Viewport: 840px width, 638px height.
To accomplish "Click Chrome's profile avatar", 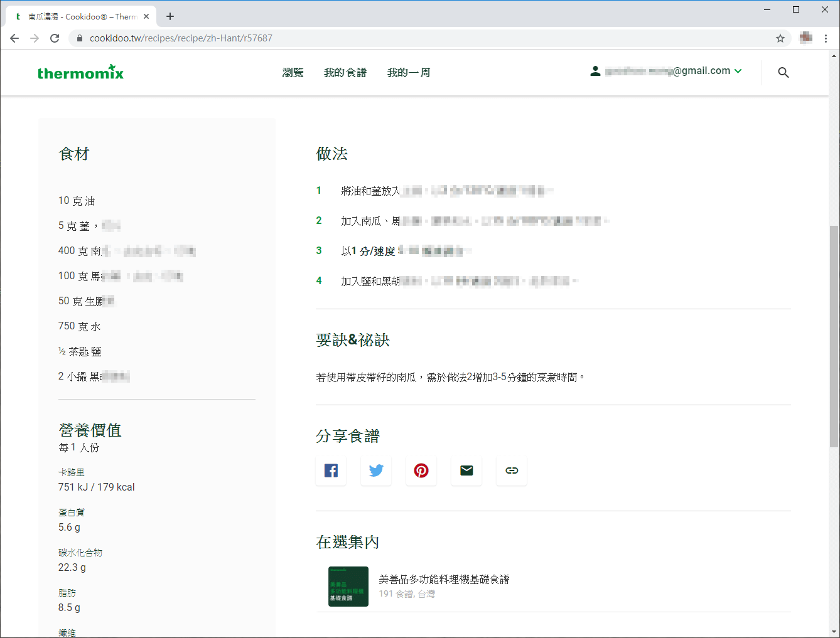I will pyautogui.click(x=805, y=38).
